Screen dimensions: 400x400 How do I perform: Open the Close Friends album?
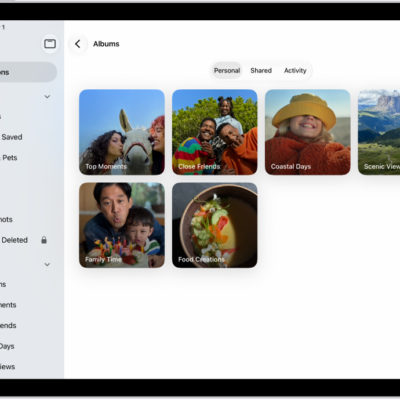pos(215,132)
